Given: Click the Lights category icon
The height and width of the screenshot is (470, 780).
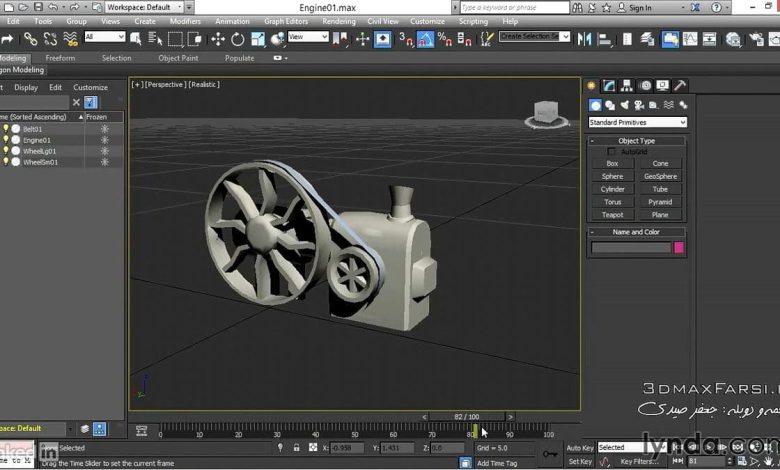Looking at the screenshot, I should [x=624, y=105].
